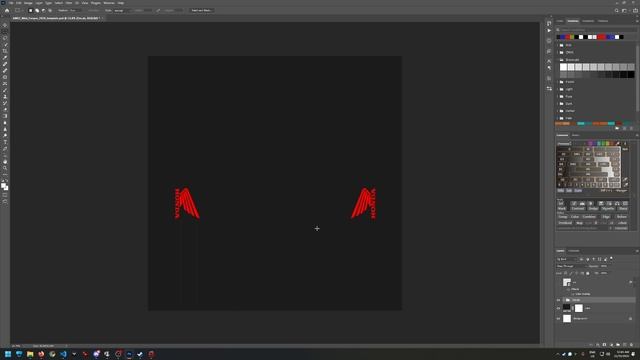Expand the CMYK swatch folder

pyautogui.click(x=558, y=52)
